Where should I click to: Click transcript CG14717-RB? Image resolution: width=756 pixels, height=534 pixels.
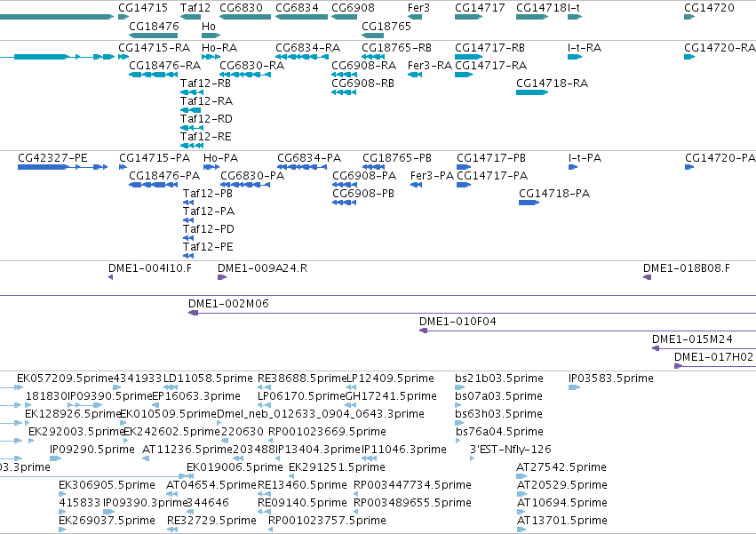489,48
